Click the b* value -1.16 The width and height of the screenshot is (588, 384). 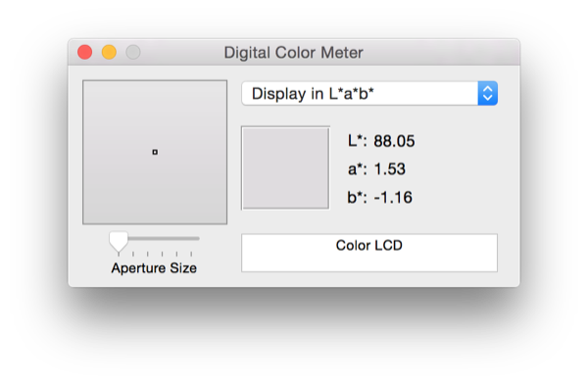(x=393, y=198)
